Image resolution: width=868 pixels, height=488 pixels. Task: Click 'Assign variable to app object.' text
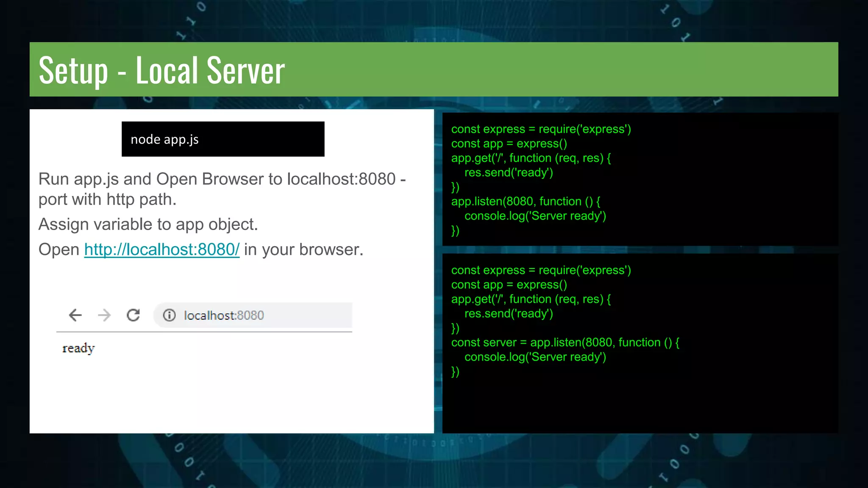click(x=148, y=225)
